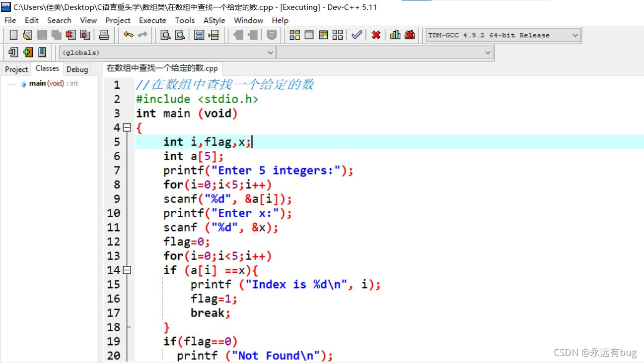The height and width of the screenshot is (363, 644).
Task: Click the Replace magnifier icon
Action: click(x=180, y=35)
